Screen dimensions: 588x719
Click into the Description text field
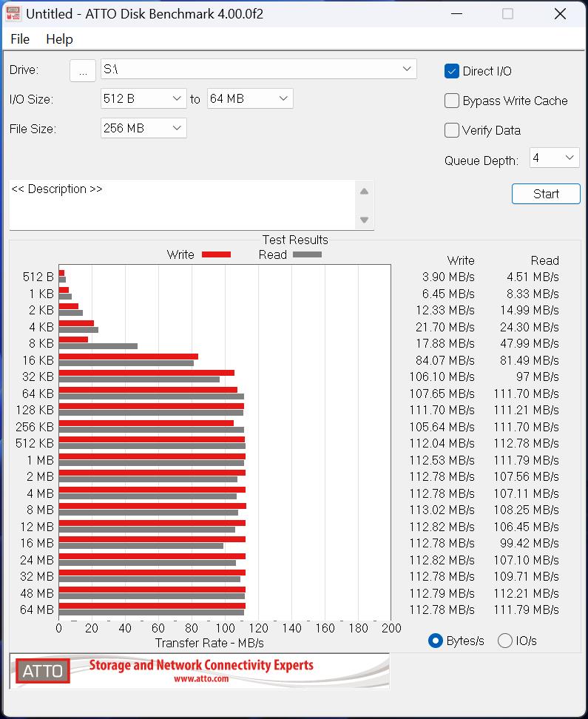[x=182, y=205]
